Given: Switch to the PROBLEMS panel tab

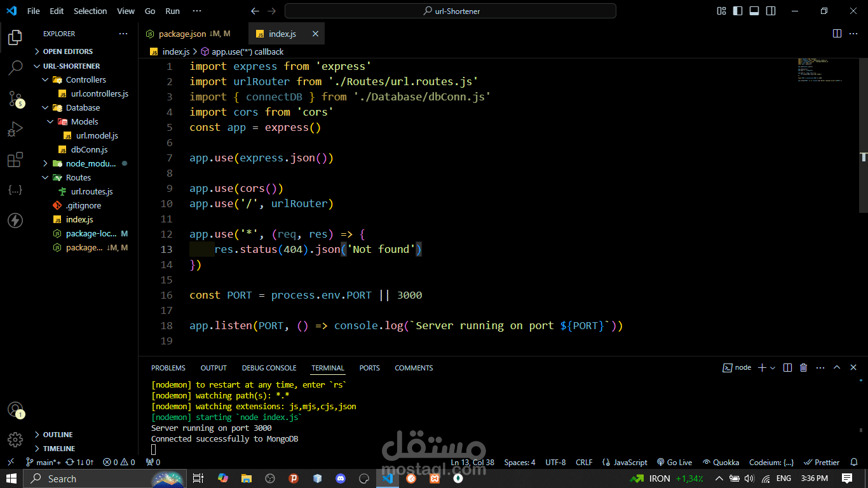Looking at the screenshot, I should [168, 368].
